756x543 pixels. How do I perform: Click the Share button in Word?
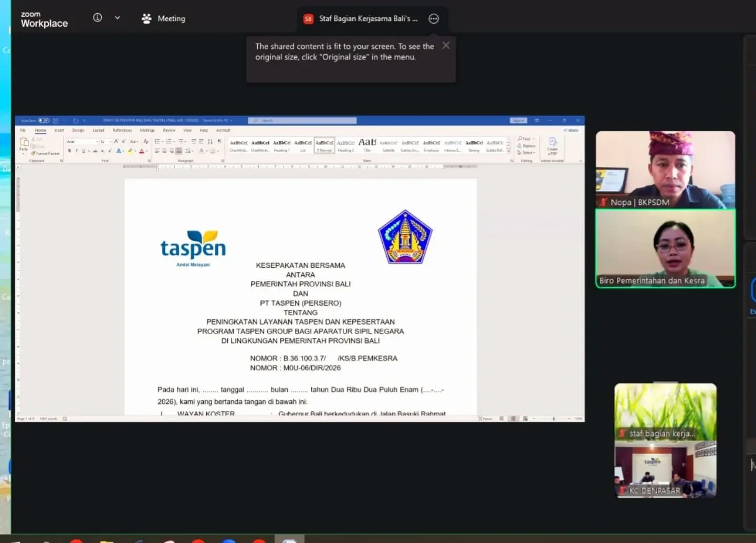coord(571,130)
